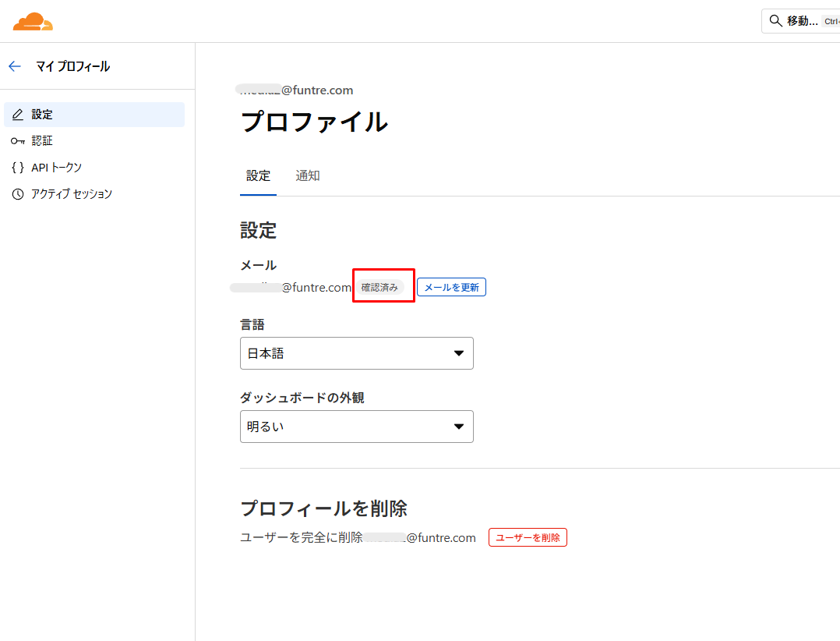
Task: Open the 言語 dropdown showing 日本語
Action: (356, 353)
